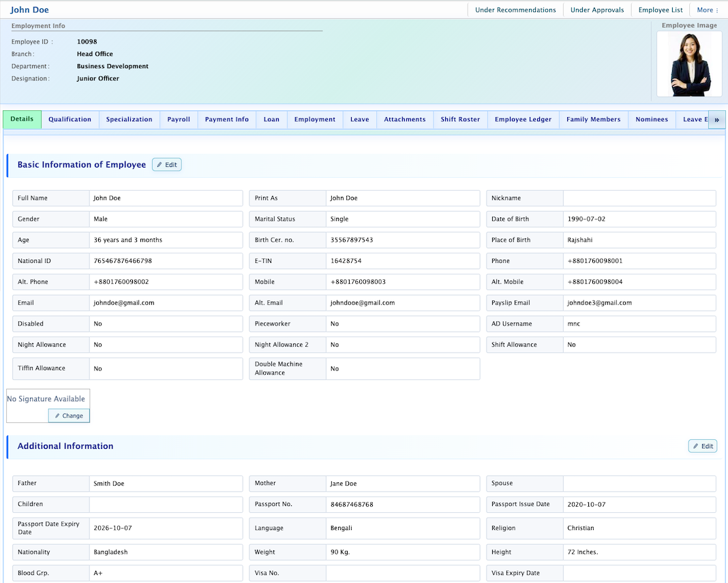Select Alt. Mobile value +8801760098004

coord(595,282)
